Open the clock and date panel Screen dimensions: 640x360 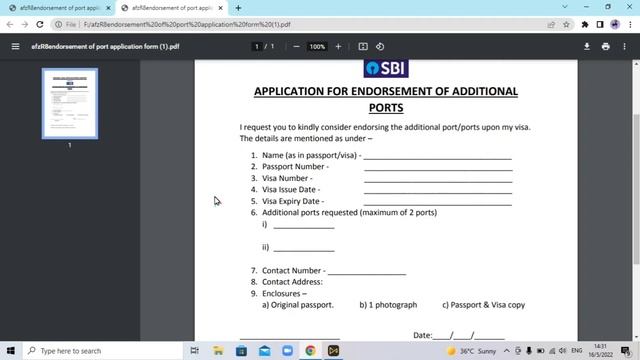point(600,351)
